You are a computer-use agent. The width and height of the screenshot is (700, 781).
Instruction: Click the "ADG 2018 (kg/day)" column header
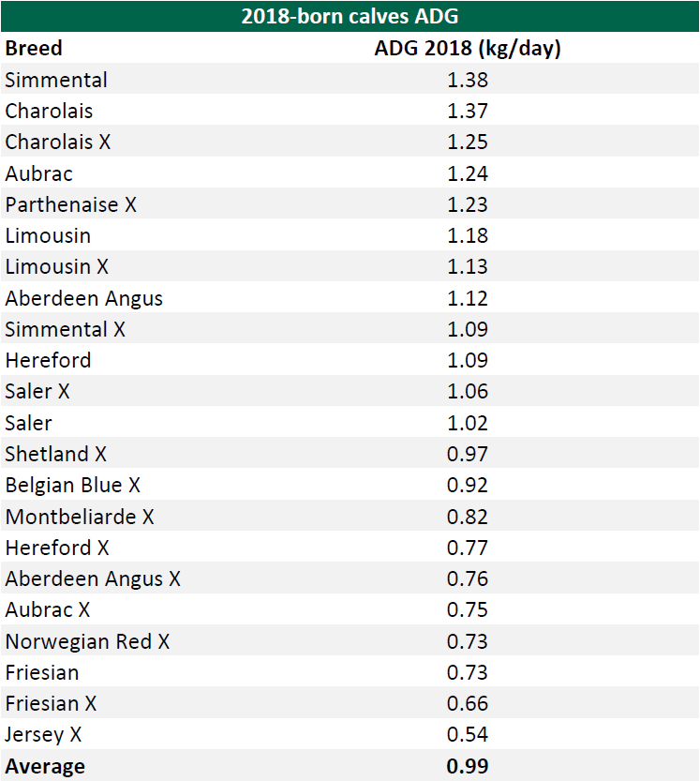click(468, 49)
